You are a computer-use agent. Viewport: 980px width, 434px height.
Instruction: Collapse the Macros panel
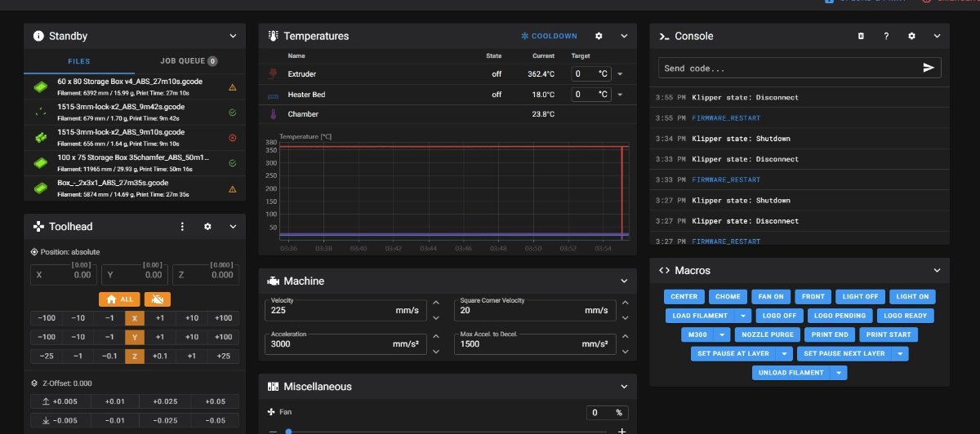coord(937,270)
